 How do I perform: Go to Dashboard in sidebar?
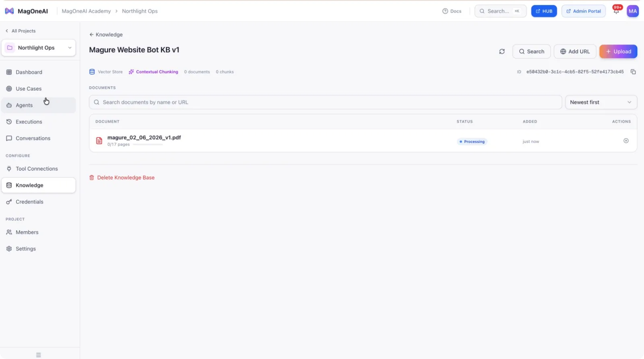tap(39, 72)
